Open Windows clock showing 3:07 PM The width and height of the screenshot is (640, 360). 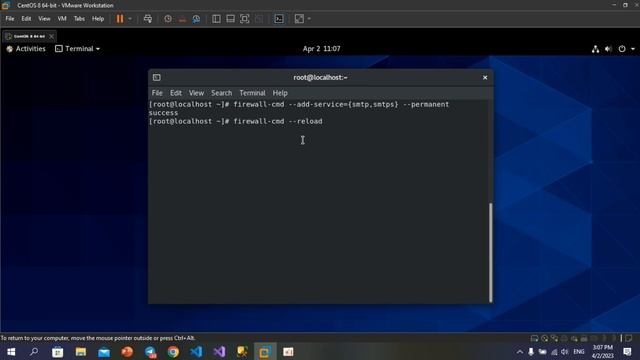coord(602,351)
